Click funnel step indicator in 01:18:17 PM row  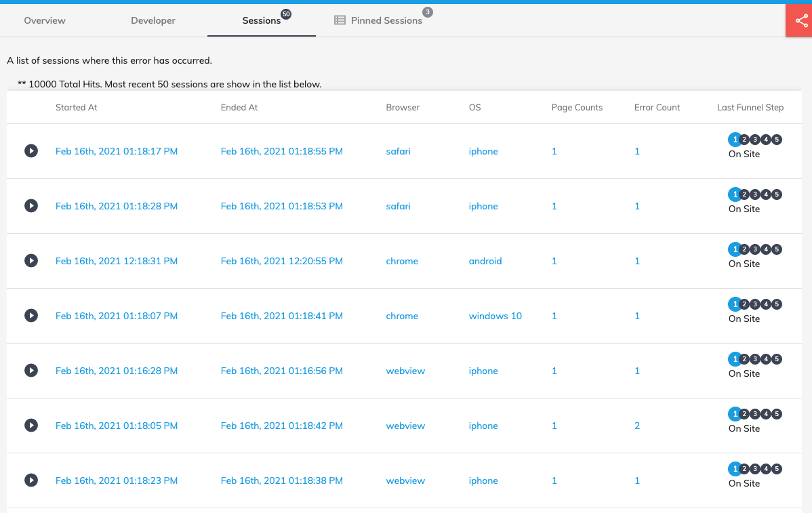755,139
